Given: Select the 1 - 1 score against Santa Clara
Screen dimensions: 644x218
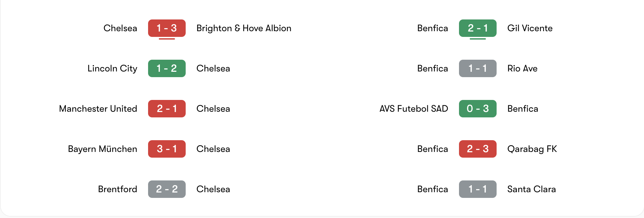Looking at the screenshot, I should coord(477,189).
